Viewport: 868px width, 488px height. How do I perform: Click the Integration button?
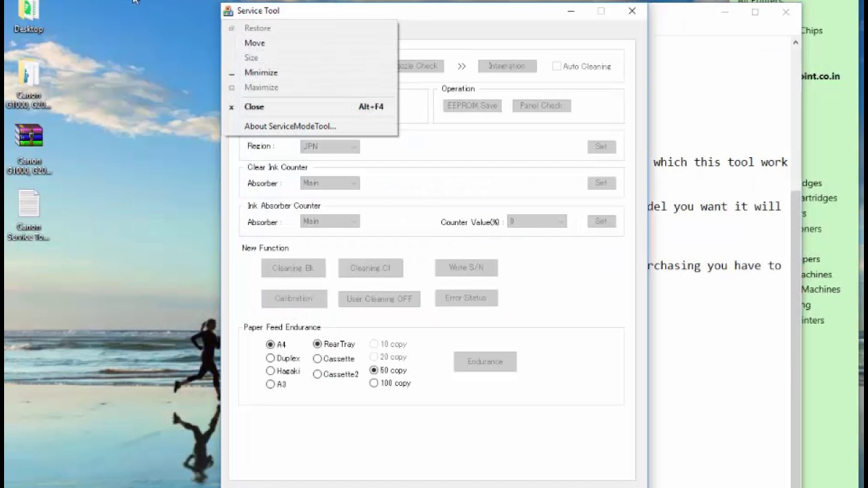[507, 66]
